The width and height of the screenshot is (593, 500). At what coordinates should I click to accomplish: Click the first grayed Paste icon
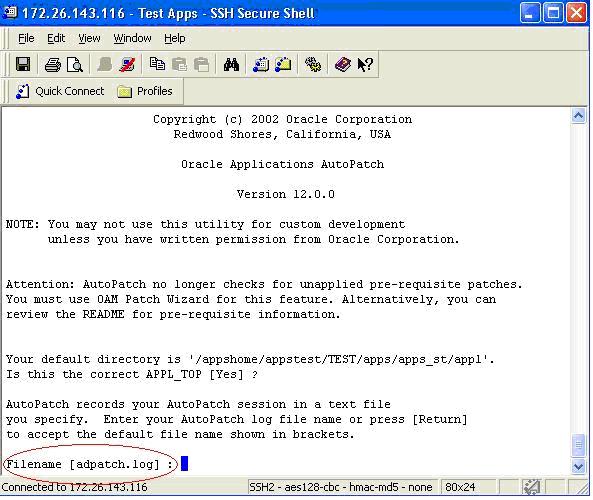tap(179, 65)
